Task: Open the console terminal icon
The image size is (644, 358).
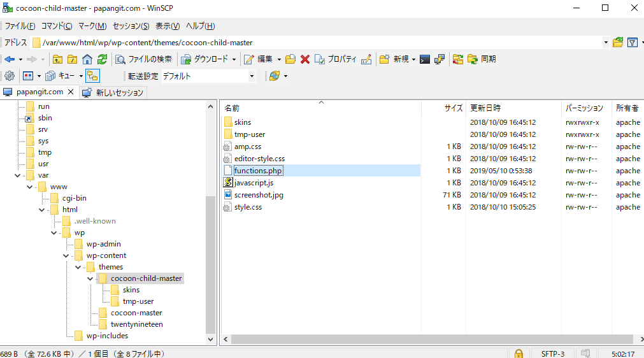Action: click(425, 59)
